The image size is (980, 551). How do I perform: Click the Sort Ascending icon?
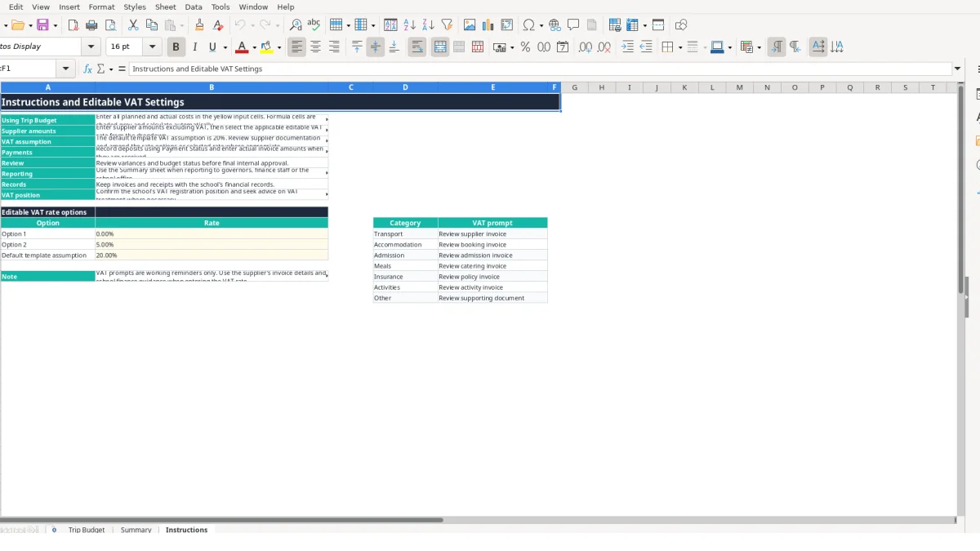(x=410, y=25)
